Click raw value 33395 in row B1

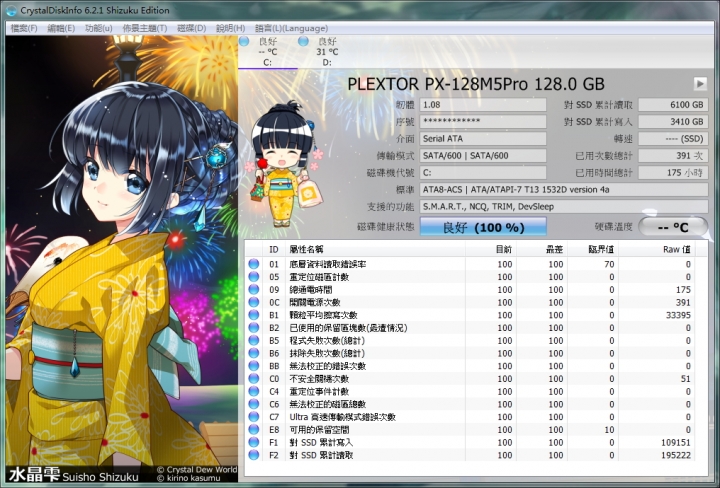(678, 315)
